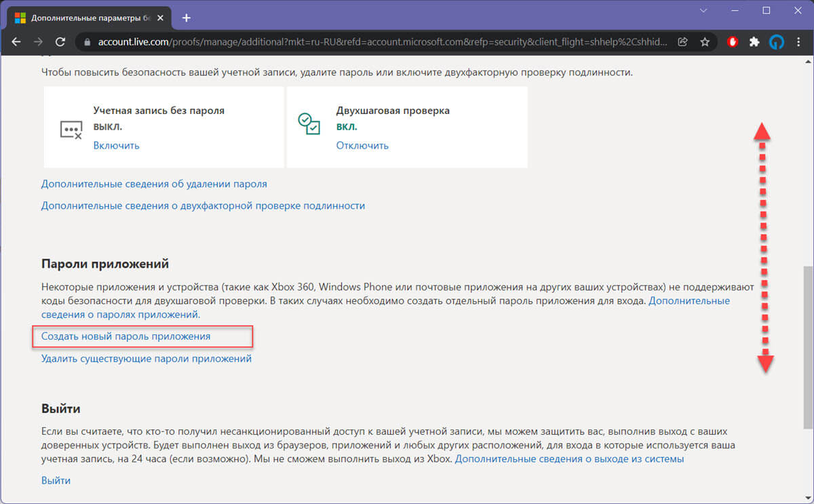Click the Выйти sign-out link

pyautogui.click(x=56, y=480)
